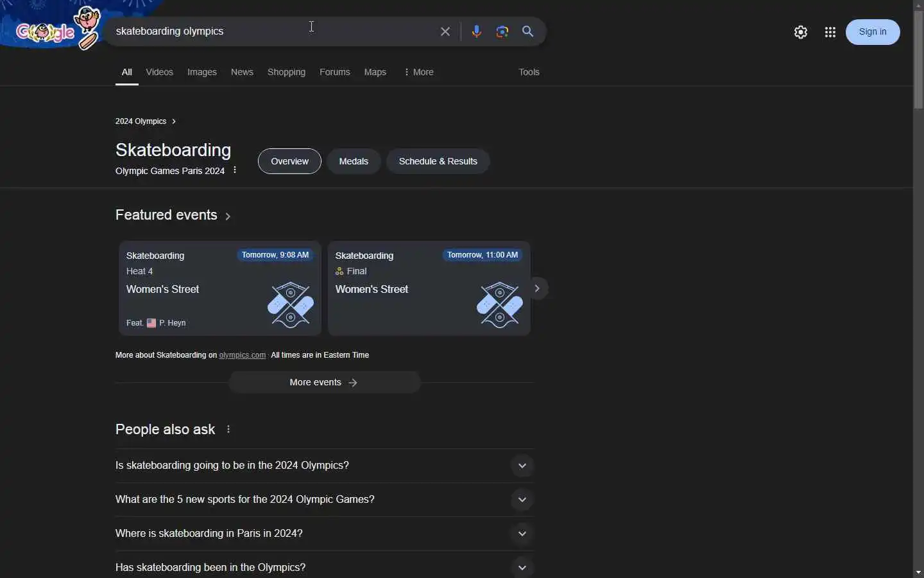Open Women's Street Heat 4 event card
This screenshot has width=924, height=578.
coord(220,288)
